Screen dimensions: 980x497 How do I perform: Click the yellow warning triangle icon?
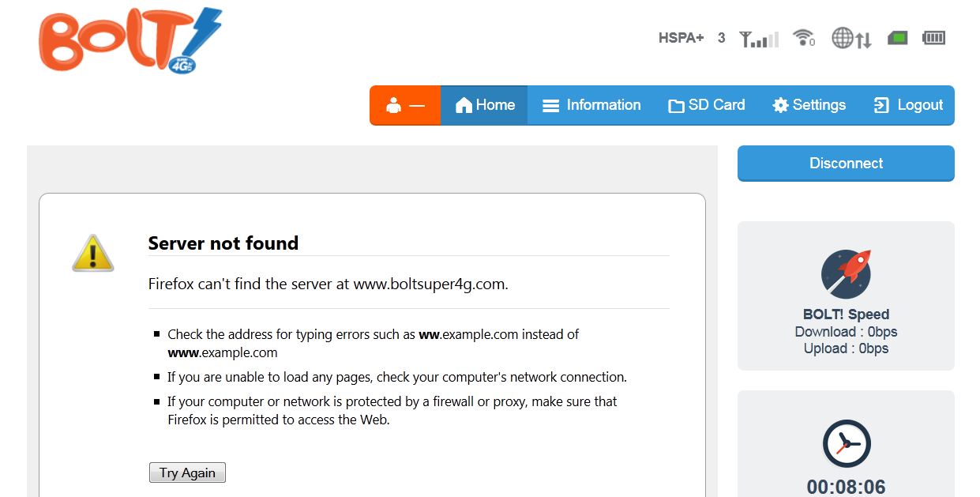pyautogui.click(x=93, y=254)
